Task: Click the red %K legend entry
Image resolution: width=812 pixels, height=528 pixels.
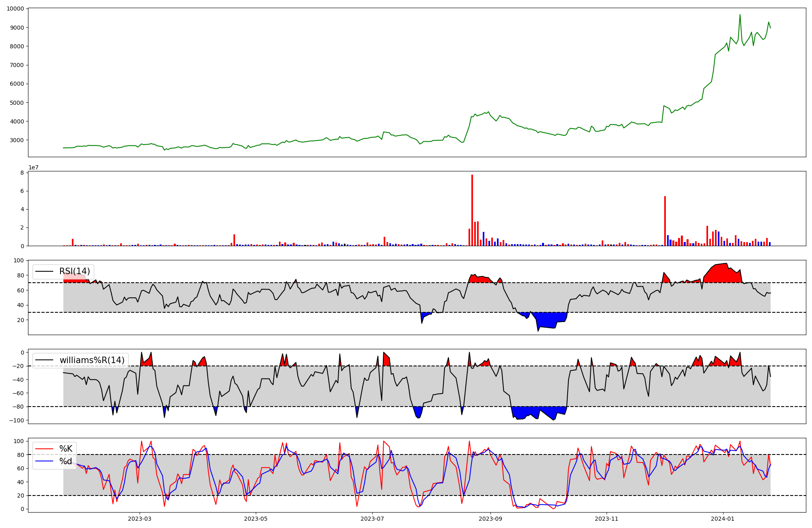Action: [66, 449]
